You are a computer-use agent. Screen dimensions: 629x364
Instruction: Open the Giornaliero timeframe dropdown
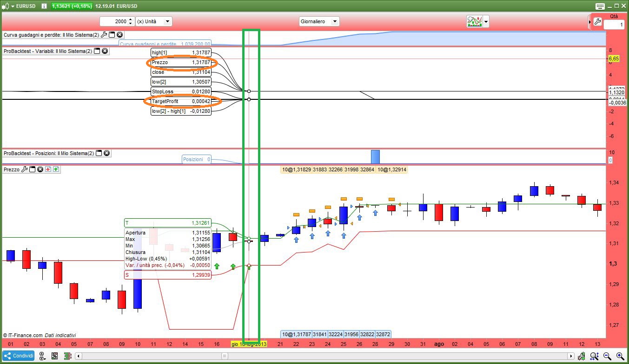[319, 21]
